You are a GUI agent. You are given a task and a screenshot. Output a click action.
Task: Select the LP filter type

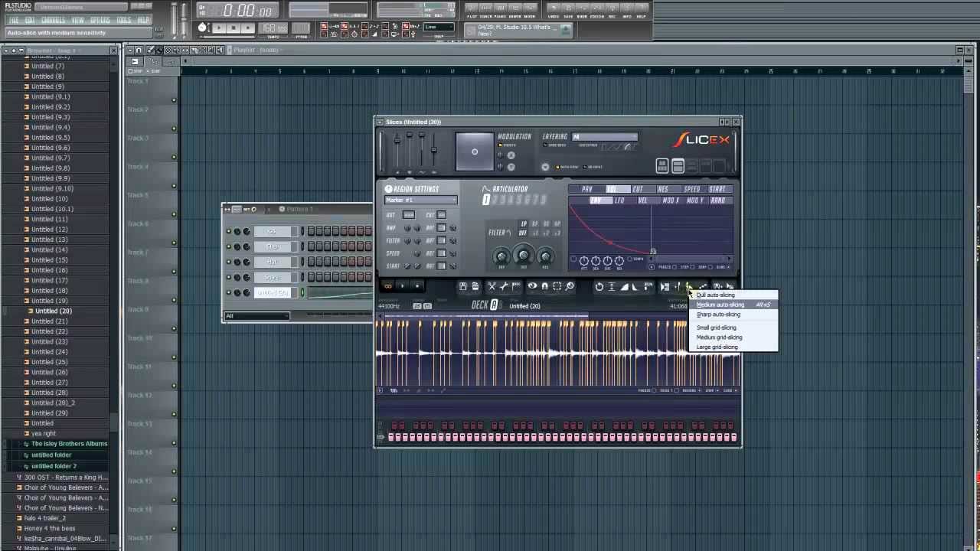(x=524, y=224)
